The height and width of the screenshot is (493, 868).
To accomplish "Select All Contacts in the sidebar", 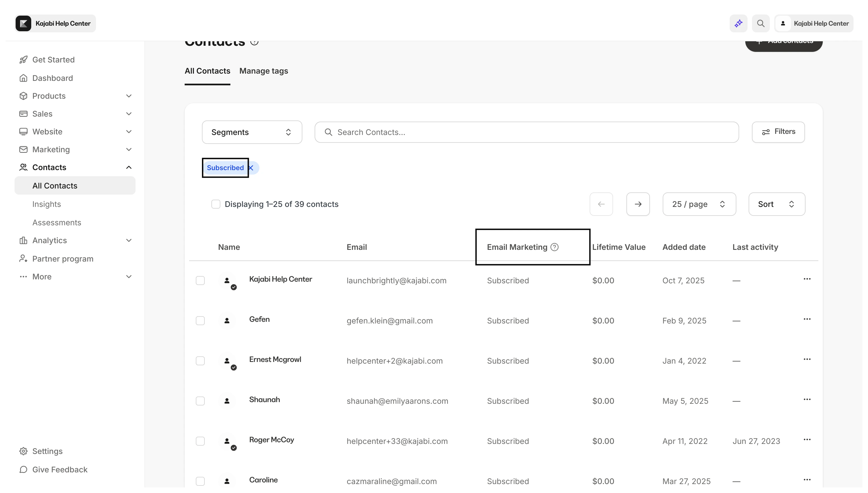I will (75, 185).
